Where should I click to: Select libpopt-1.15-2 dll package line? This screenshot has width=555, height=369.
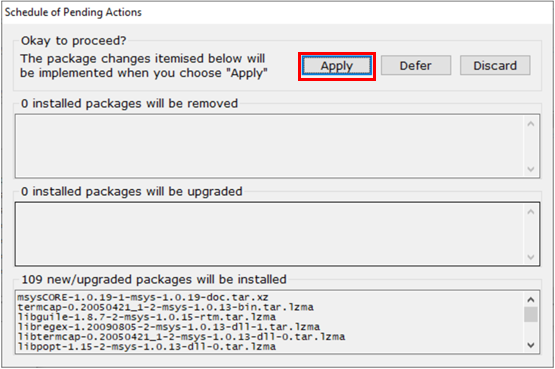coord(147,346)
